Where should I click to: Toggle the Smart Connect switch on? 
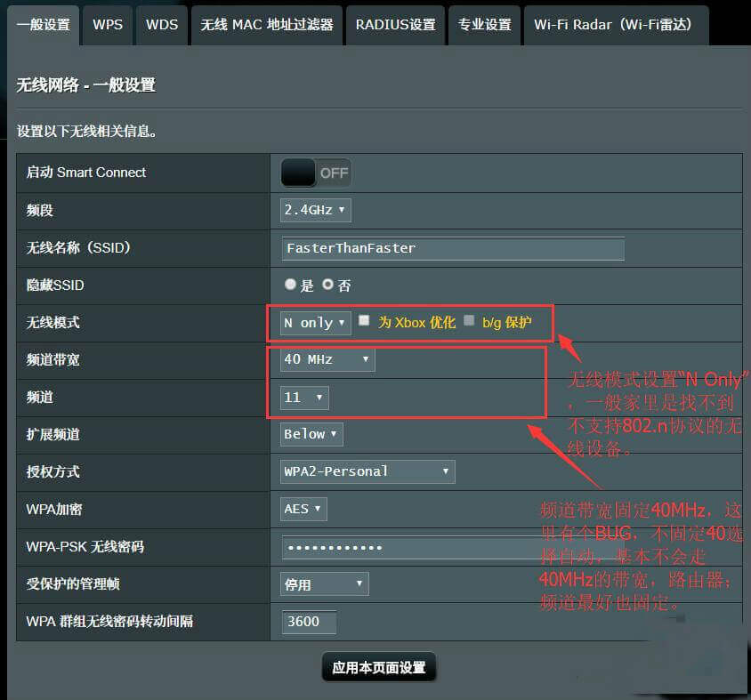(315, 173)
